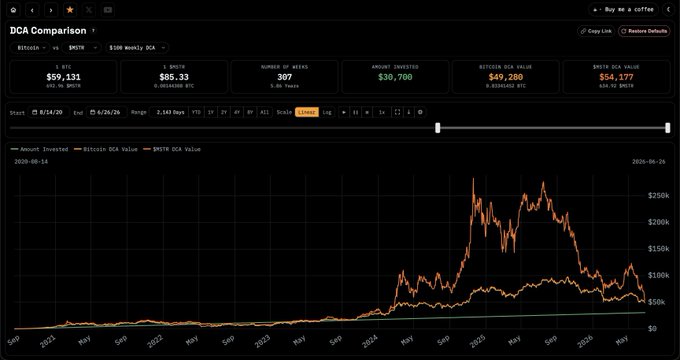
Task: Enter fullscreen chart mode
Action: click(x=397, y=112)
